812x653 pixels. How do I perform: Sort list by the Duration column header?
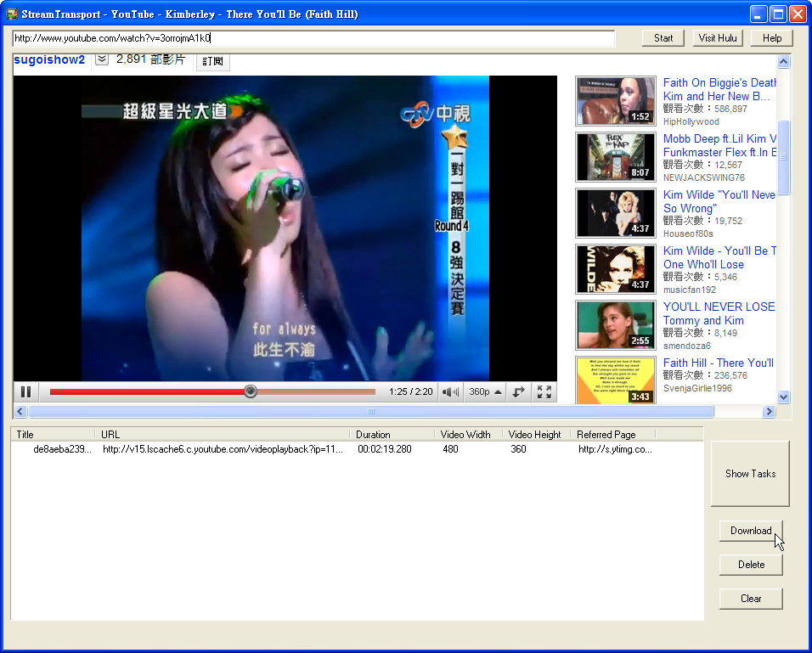click(392, 435)
